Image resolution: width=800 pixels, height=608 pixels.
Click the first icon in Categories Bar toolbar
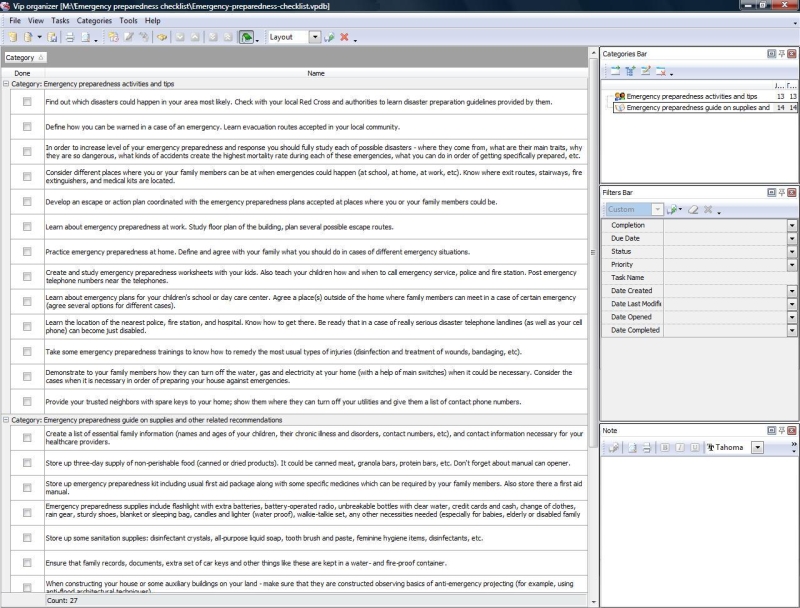(616, 71)
